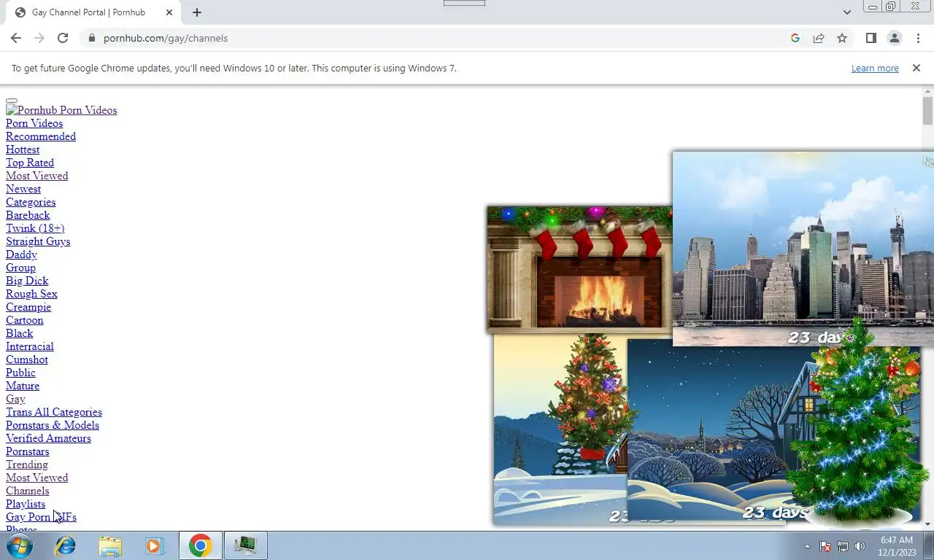Click the Cartoon link
The width and height of the screenshot is (934, 560).
click(25, 320)
